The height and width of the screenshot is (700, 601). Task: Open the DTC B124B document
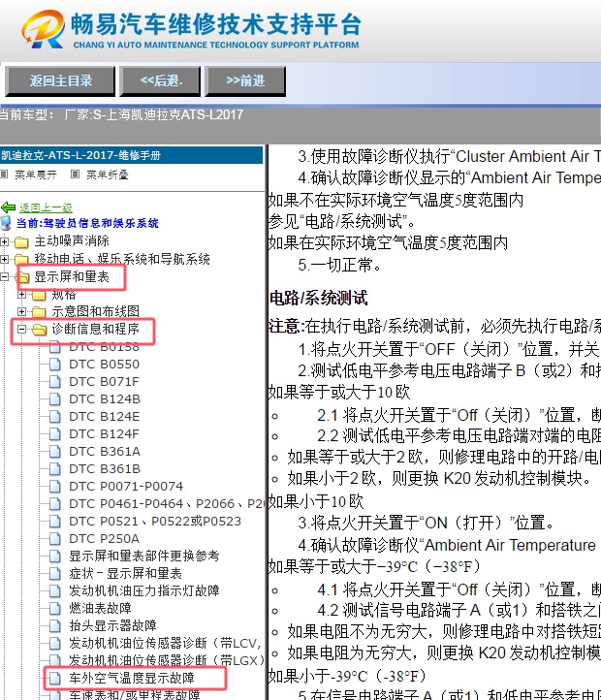pyautogui.click(x=105, y=399)
